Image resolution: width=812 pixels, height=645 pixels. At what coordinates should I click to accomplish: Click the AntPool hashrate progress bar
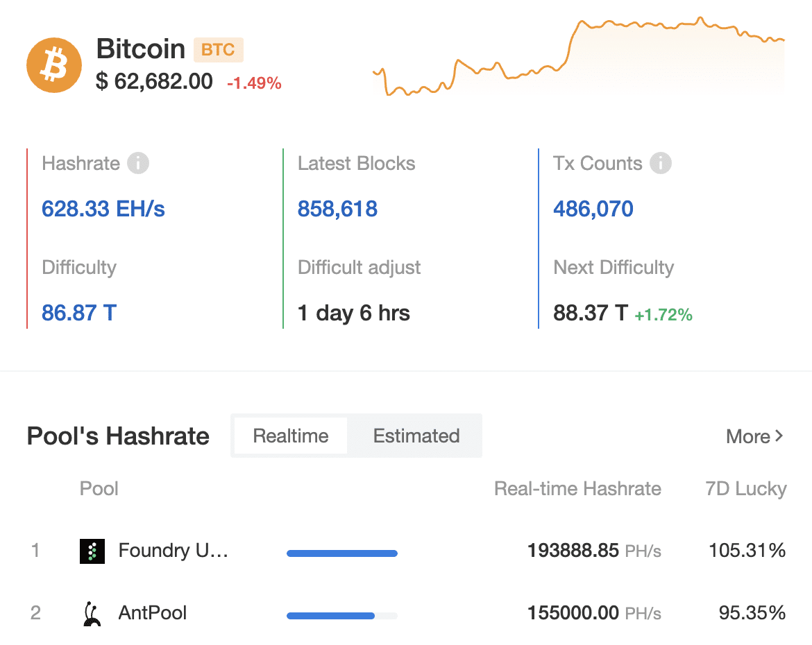341,616
